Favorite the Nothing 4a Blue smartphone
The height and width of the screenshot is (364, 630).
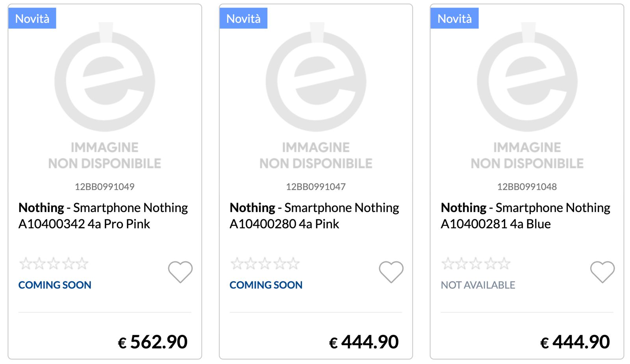click(602, 272)
